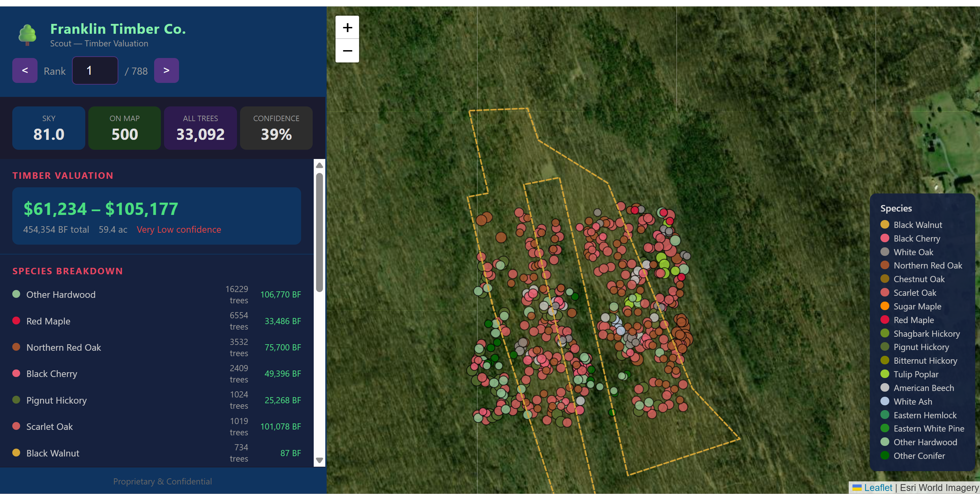Collapse the Species legend panel
Image resolution: width=980 pixels, height=494 pixels.
coord(895,208)
